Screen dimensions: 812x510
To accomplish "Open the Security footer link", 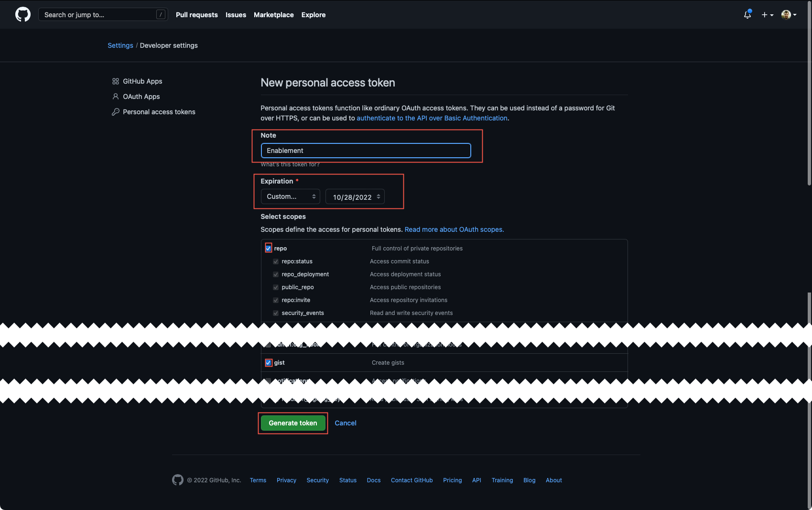I will click(x=318, y=480).
